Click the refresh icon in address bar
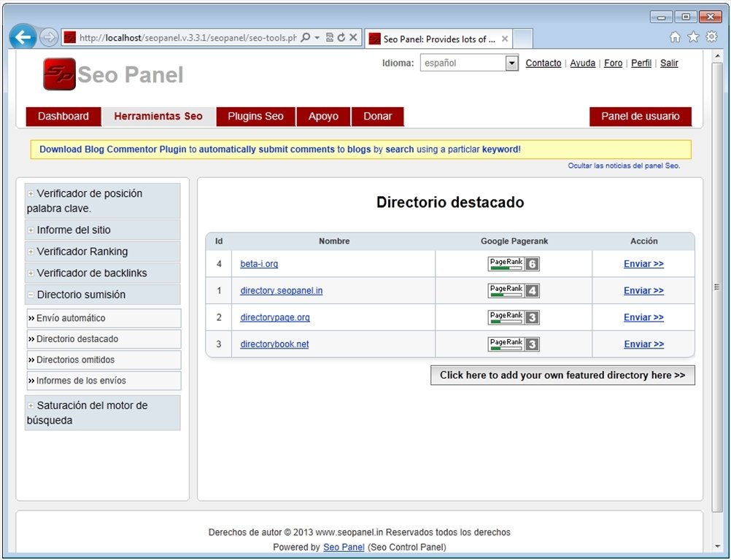This screenshot has width=731, height=560. (x=341, y=38)
